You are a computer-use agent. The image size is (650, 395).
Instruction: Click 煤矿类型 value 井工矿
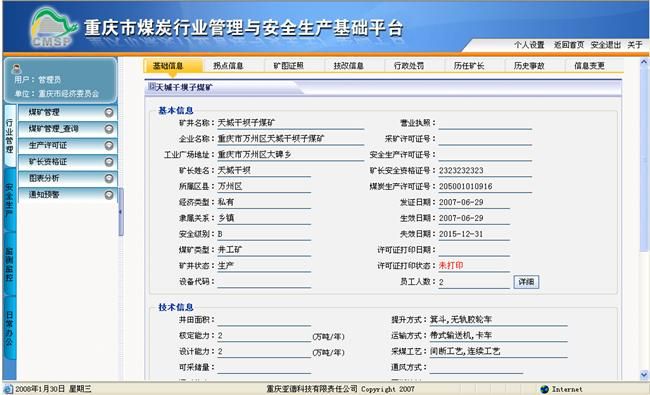click(x=230, y=250)
